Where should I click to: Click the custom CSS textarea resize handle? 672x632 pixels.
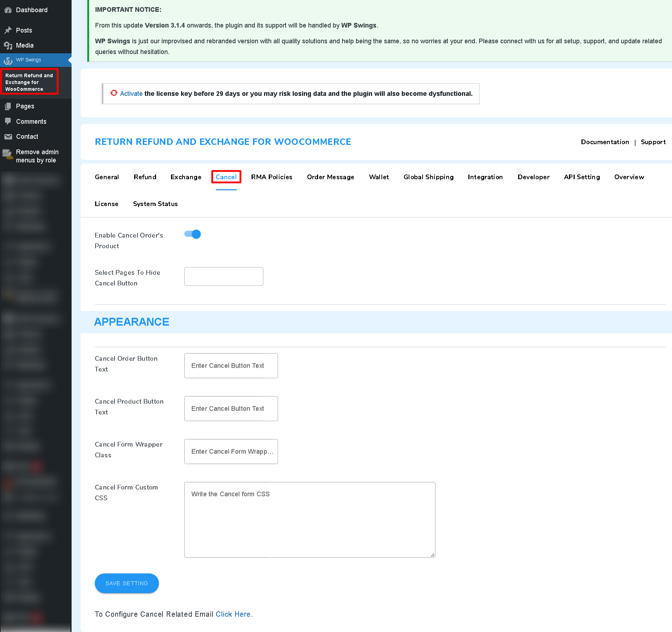[x=432, y=555]
